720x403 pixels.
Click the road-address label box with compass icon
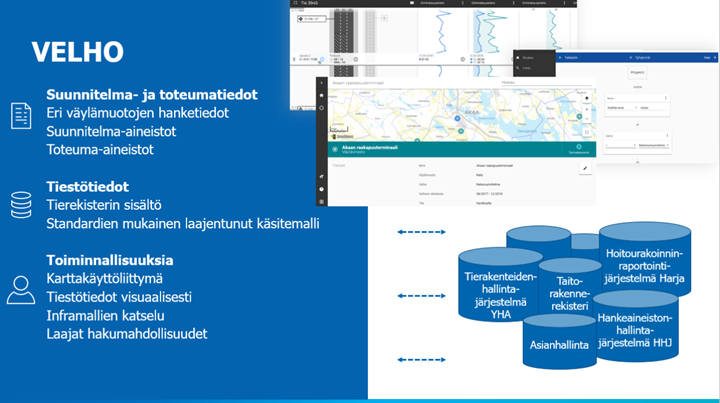click(312, 19)
